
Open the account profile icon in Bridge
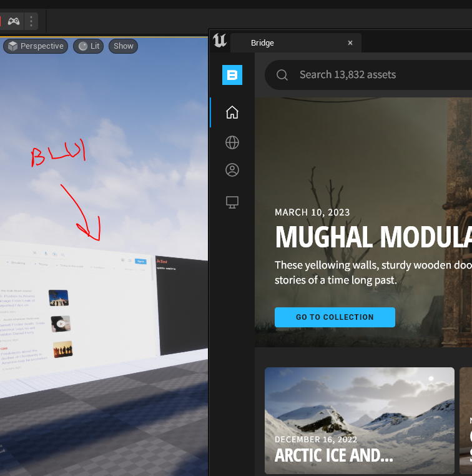click(x=232, y=170)
